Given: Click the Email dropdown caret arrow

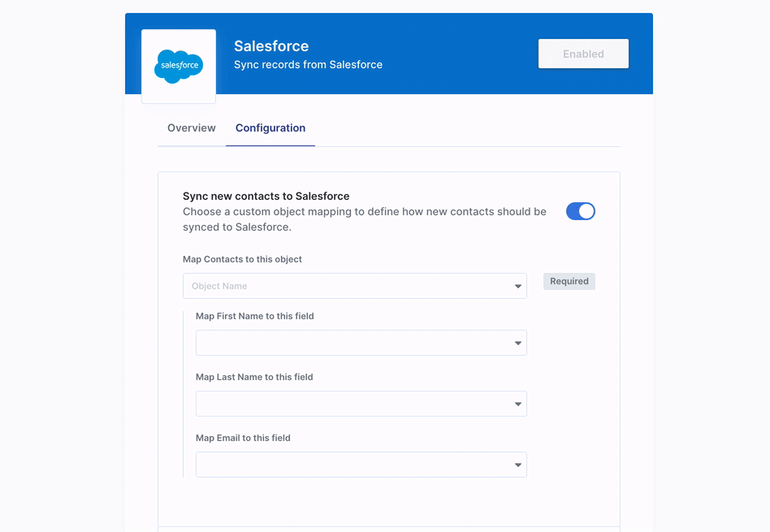Looking at the screenshot, I should coord(517,465).
